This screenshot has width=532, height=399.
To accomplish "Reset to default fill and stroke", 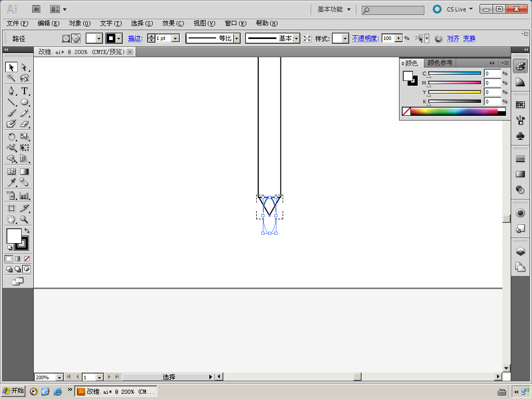I will pyautogui.click(x=9, y=248).
